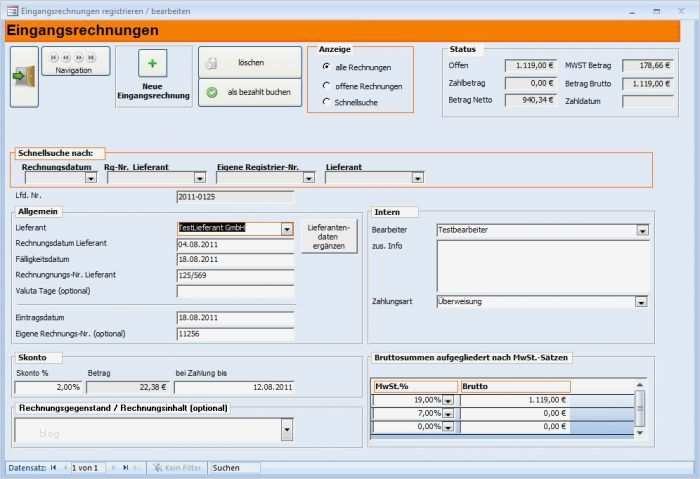
Task: Select offene Rechnungen radio option
Action: click(x=326, y=85)
